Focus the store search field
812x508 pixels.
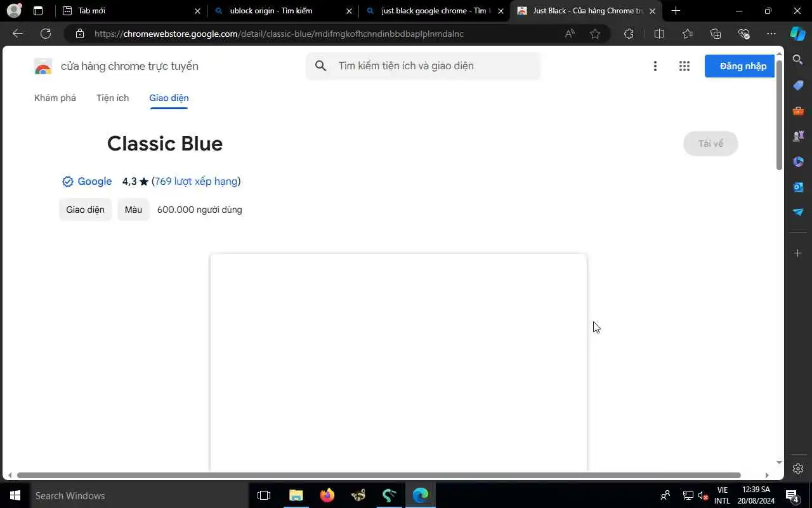pyautogui.click(x=423, y=66)
